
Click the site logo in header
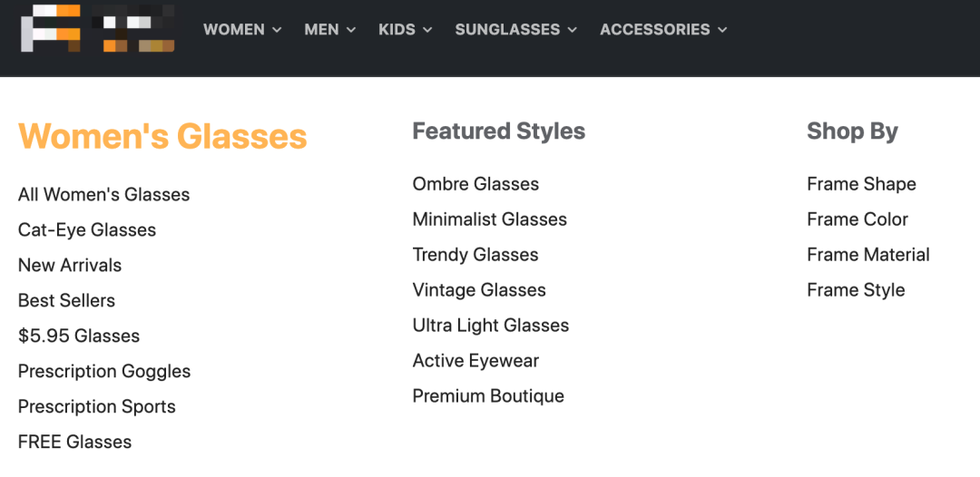click(x=97, y=29)
